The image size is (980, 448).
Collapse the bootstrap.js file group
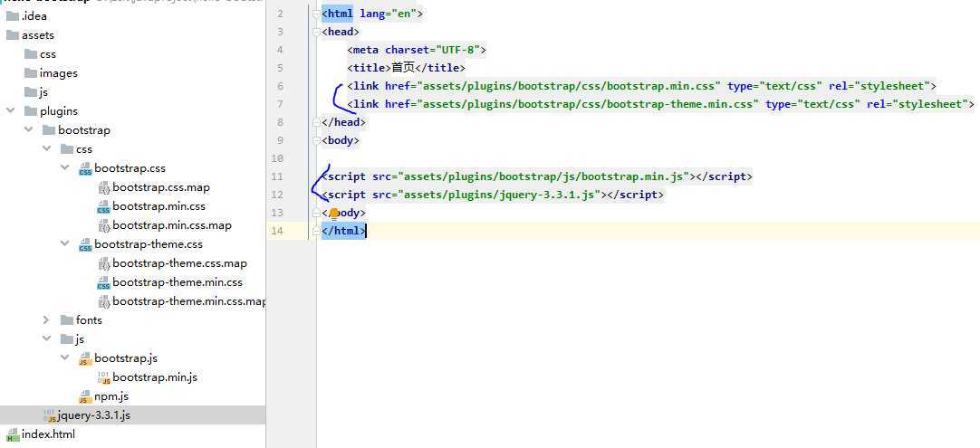(65, 358)
